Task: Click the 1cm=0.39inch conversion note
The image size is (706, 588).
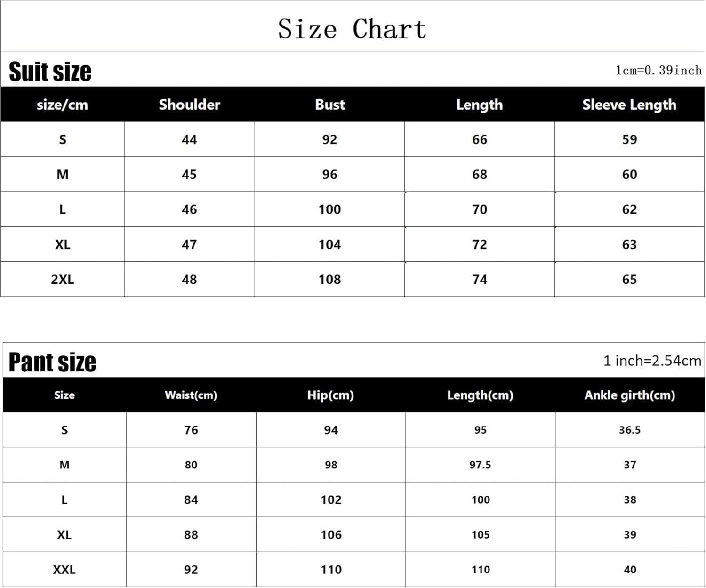Action: (658, 71)
